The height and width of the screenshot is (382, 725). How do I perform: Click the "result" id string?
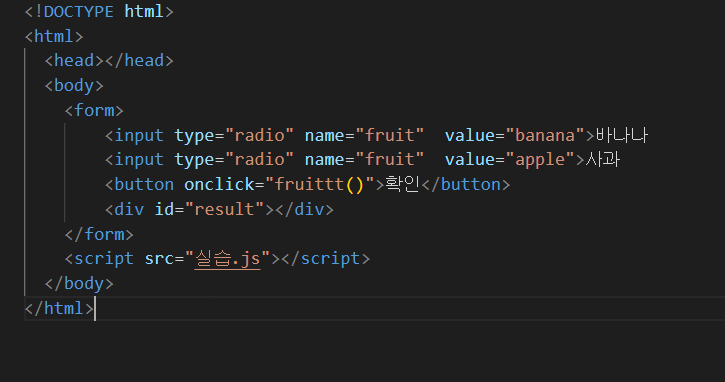[225, 209]
